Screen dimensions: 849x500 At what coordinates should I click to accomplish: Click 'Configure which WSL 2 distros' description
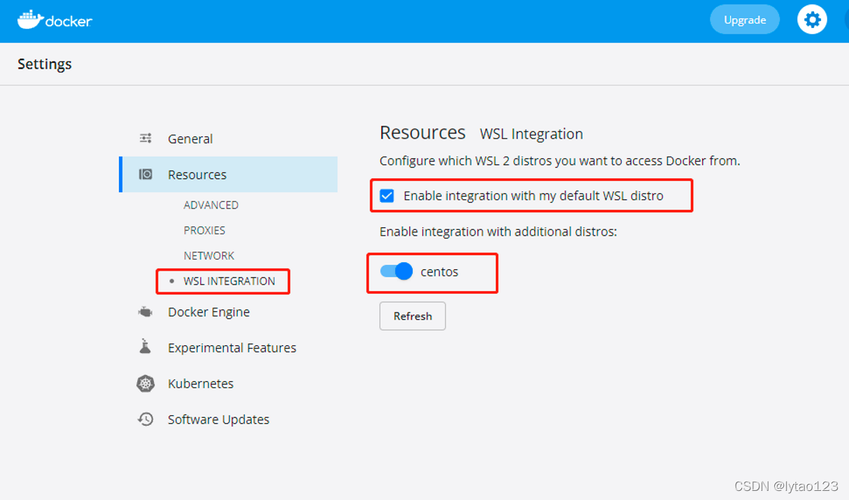click(560, 161)
